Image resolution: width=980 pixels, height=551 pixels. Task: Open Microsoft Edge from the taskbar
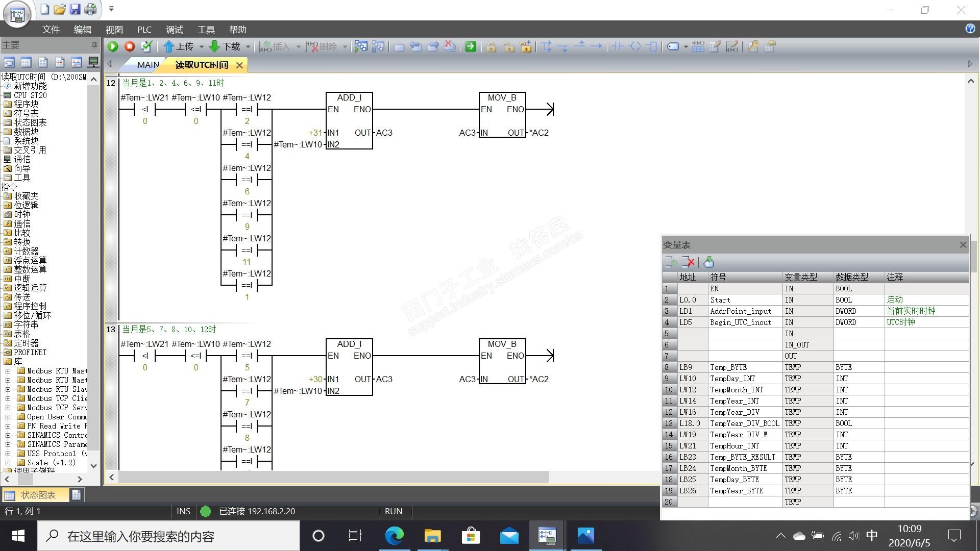coord(394,536)
